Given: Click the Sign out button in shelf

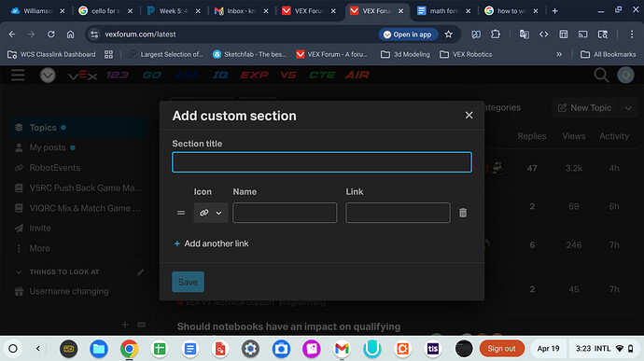Looking at the screenshot, I should (501, 349).
